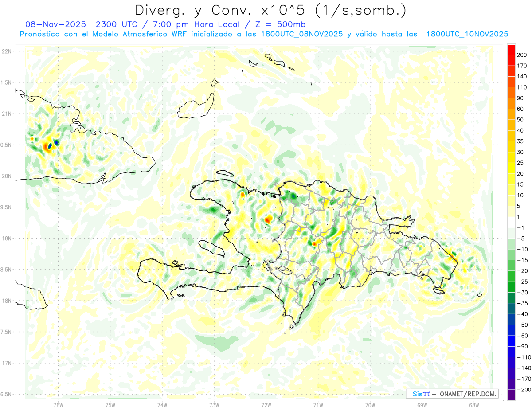The image size is (532, 411).
Task: Click the 8.5N latitude label
Action: 6,270
